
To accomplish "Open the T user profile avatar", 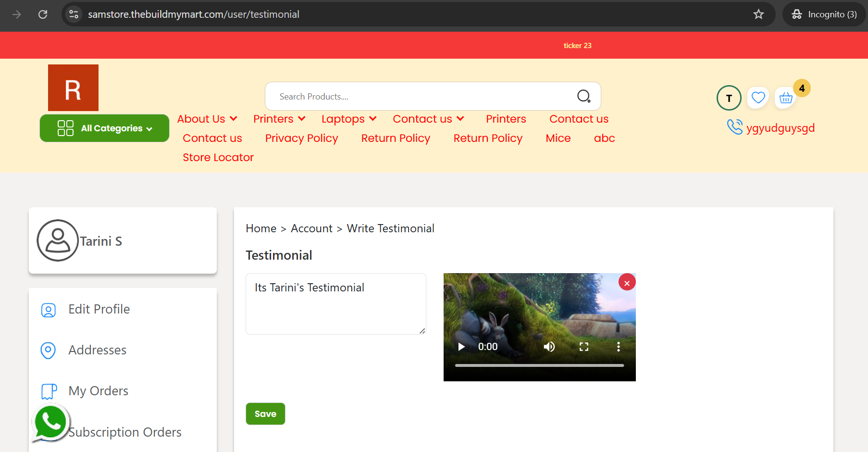I will (x=729, y=98).
